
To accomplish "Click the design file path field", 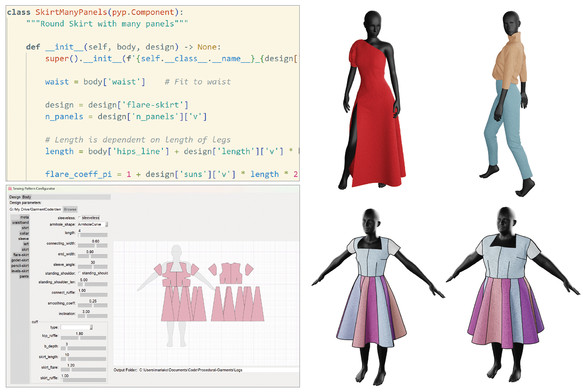I will point(35,209).
